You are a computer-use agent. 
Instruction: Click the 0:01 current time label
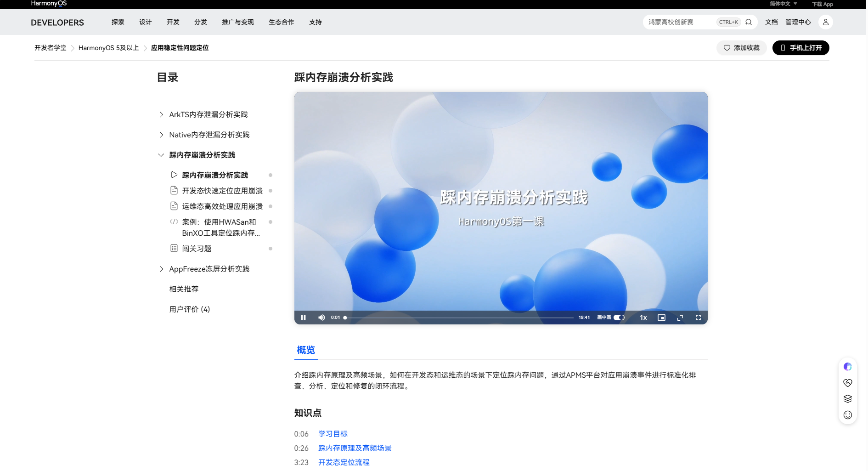[336, 318]
